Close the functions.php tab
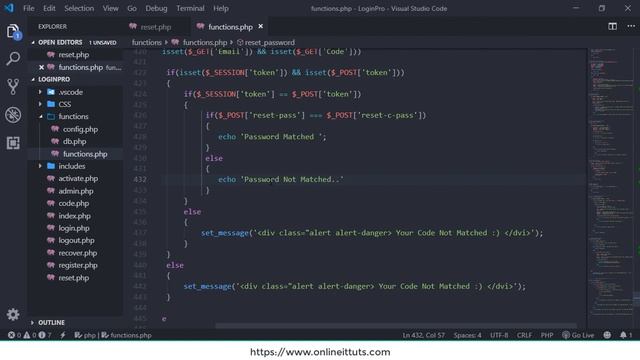The image size is (640, 360). 260,27
